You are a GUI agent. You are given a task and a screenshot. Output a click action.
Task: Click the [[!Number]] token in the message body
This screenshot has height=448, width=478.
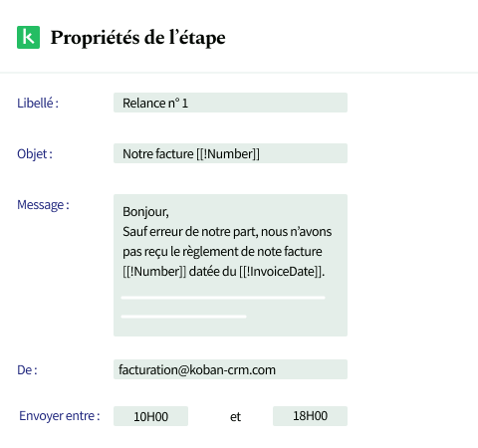pyautogui.click(x=154, y=272)
